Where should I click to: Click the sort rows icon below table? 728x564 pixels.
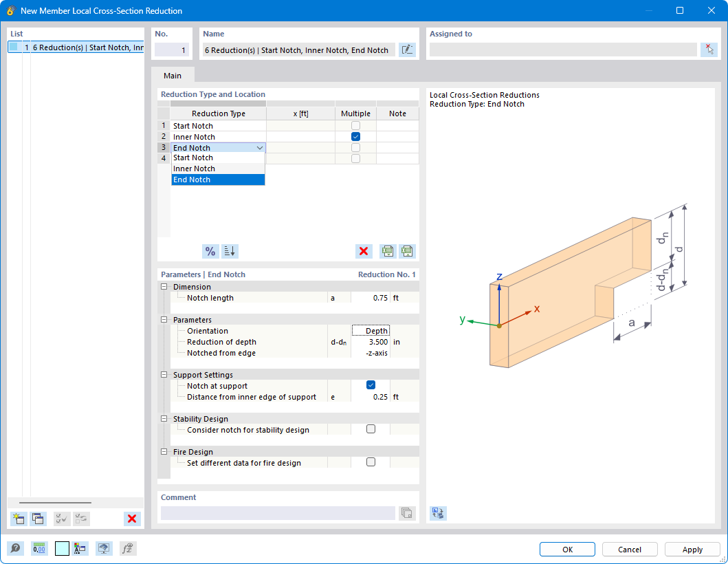230,251
